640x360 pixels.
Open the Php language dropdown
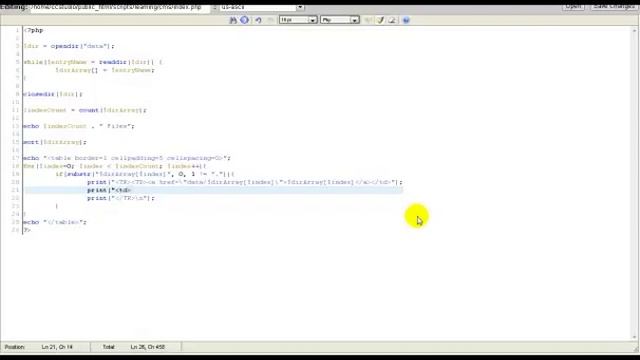point(340,20)
